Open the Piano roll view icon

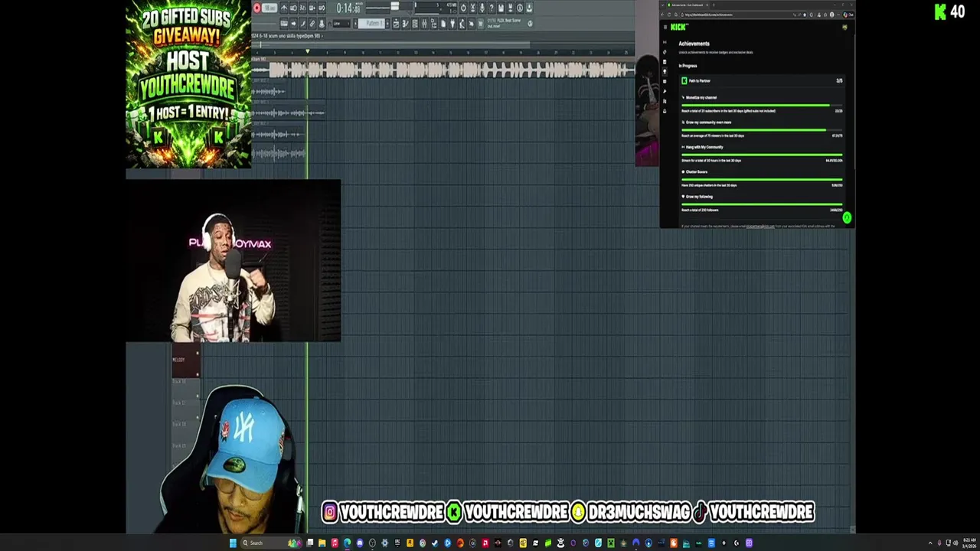coord(406,23)
